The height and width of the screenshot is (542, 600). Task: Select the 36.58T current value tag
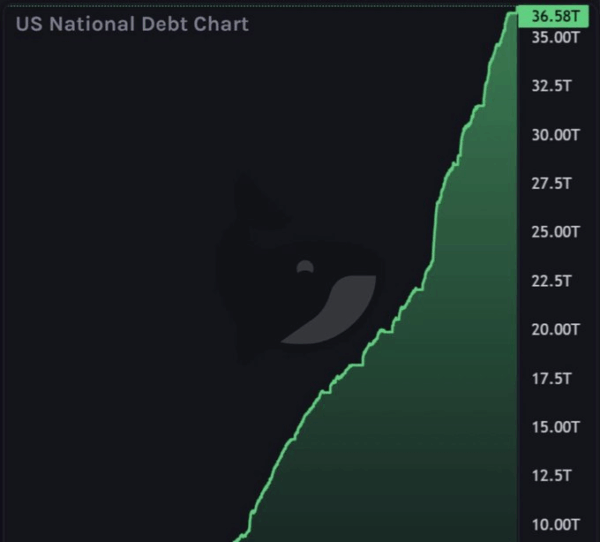[557, 16]
